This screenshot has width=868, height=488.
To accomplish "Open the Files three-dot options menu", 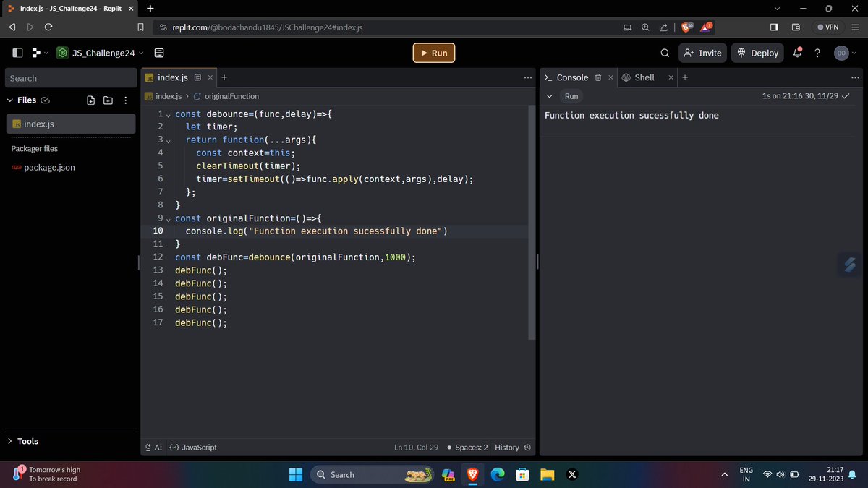I will click(126, 100).
